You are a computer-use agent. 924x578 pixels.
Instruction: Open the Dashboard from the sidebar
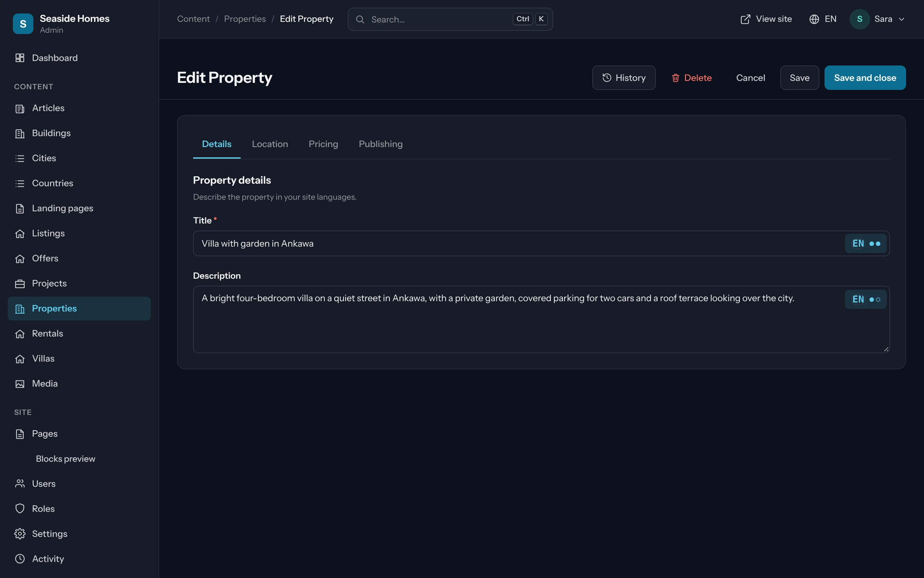[79, 58]
